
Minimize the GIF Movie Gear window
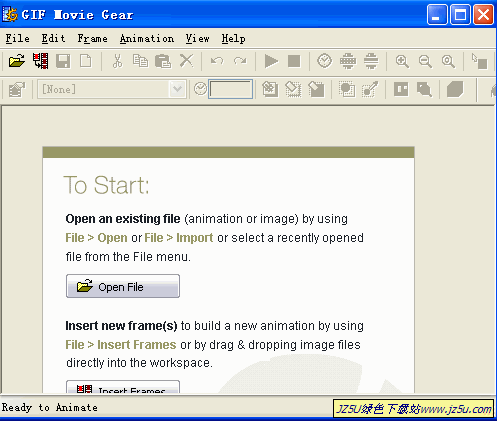[x=437, y=15]
